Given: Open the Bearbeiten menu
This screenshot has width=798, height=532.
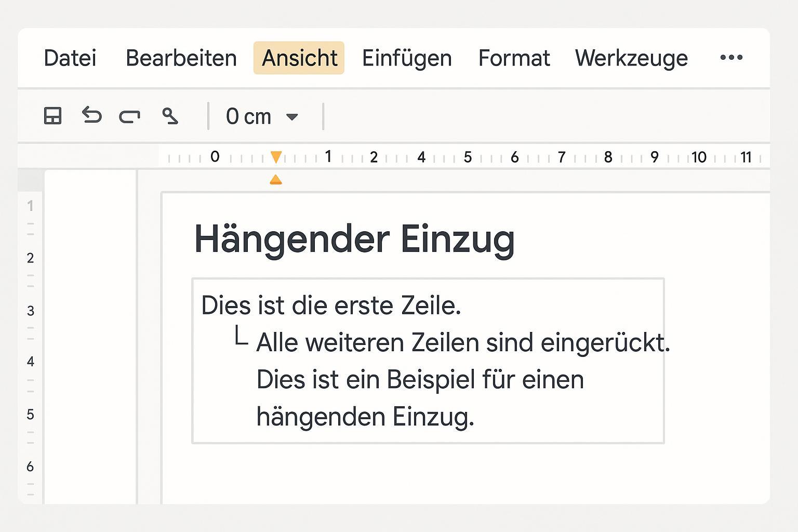Looking at the screenshot, I should tap(181, 58).
